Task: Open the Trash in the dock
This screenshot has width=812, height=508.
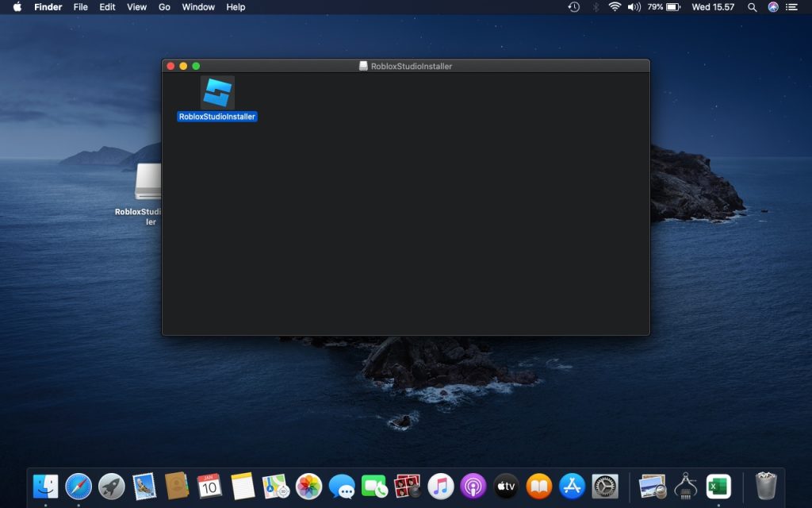Action: 766,487
